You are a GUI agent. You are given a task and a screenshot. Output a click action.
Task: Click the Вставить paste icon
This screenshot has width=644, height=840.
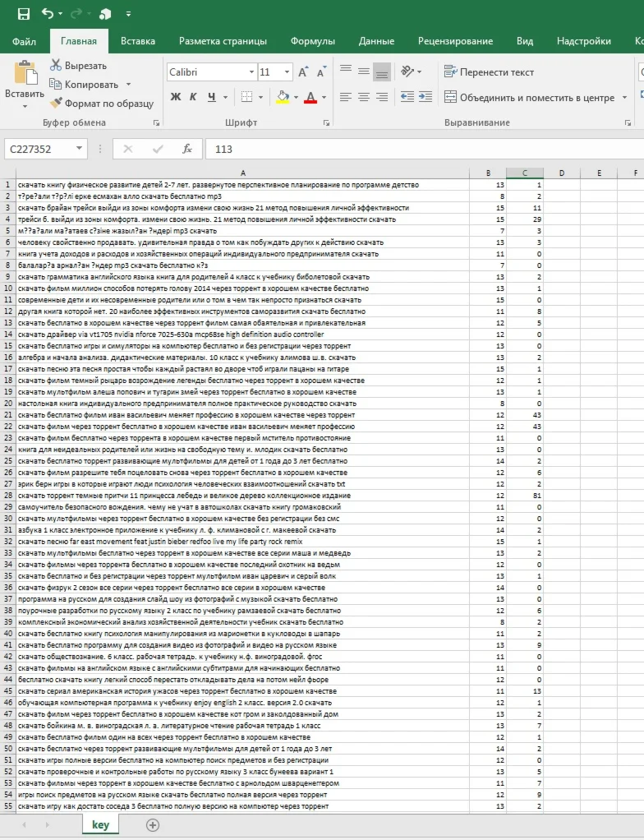click(25, 73)
